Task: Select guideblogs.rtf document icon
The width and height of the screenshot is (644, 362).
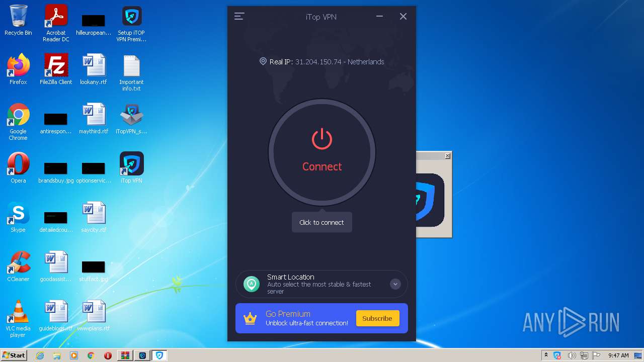Action: coord(56,316)
